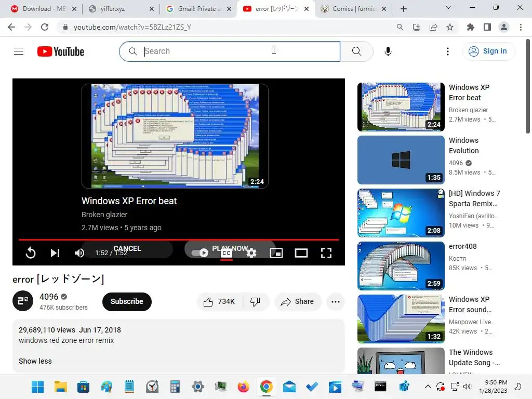Open the 4096 channel avatar
The height and width of the screenshot is (399, 532).
tap(23, 301)
